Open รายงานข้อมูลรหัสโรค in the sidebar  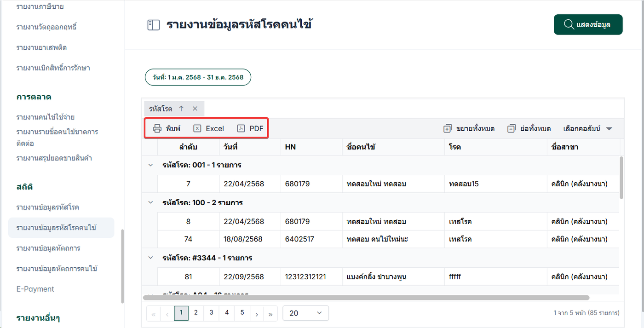coord(48,207)
